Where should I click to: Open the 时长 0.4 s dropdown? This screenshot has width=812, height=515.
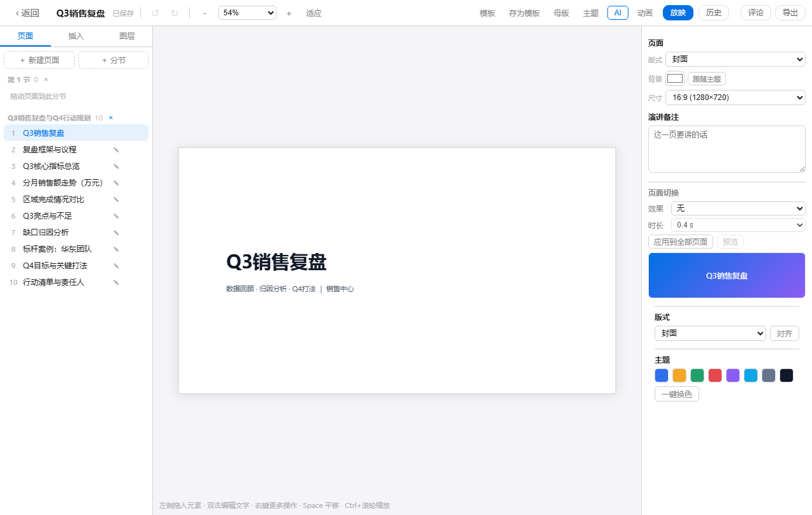pyautogui.click(x=738, y=225)
